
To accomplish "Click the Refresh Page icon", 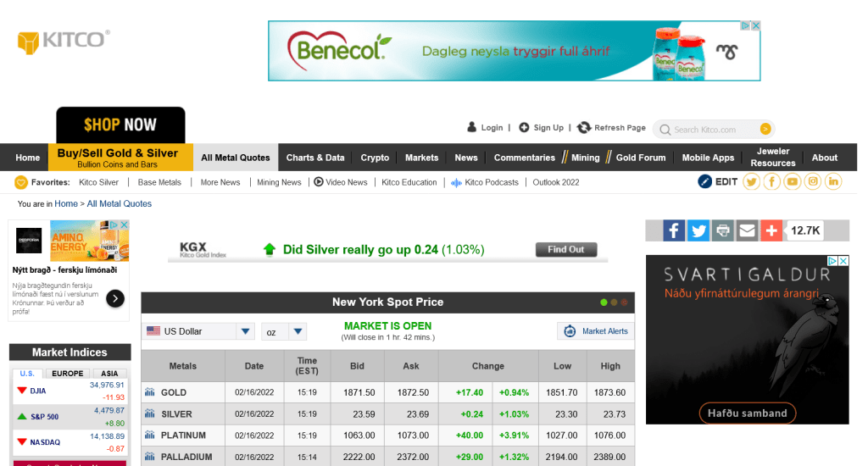I will tap(584, 128).
